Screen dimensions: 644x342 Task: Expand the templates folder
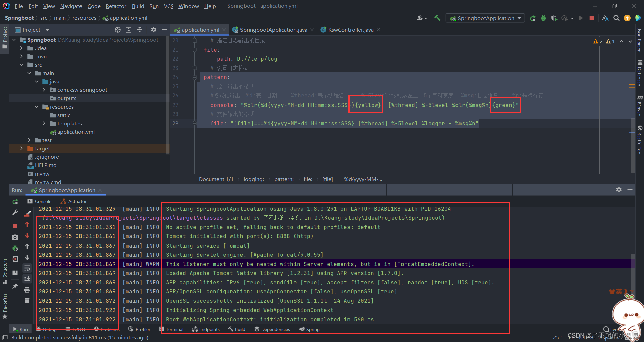pos(44,123)
